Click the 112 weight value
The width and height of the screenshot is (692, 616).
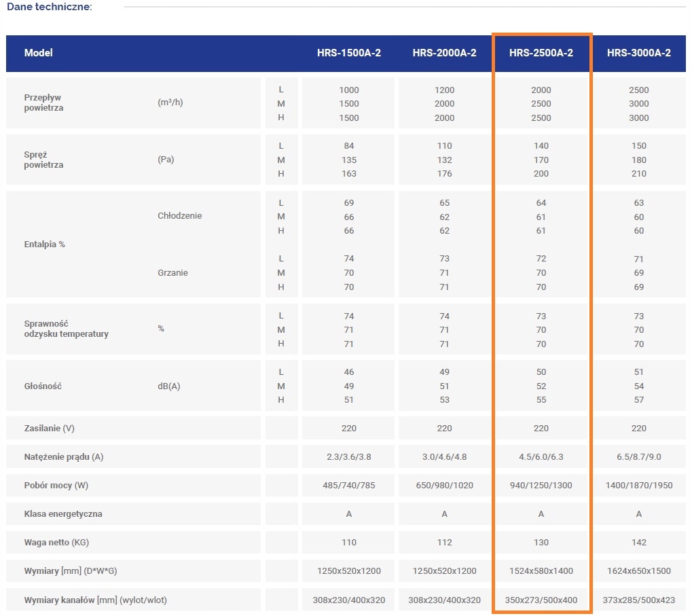pyautogui.click(x=444, y=542)
